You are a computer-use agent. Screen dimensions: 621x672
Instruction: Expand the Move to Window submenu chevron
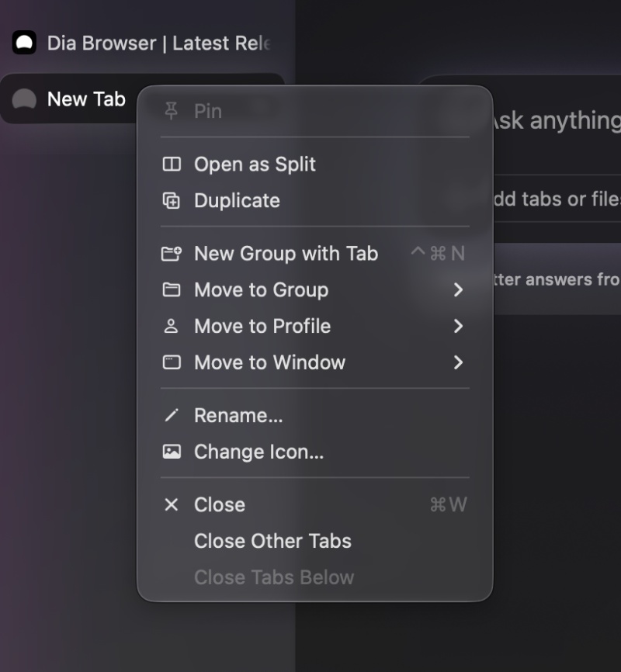459,362
